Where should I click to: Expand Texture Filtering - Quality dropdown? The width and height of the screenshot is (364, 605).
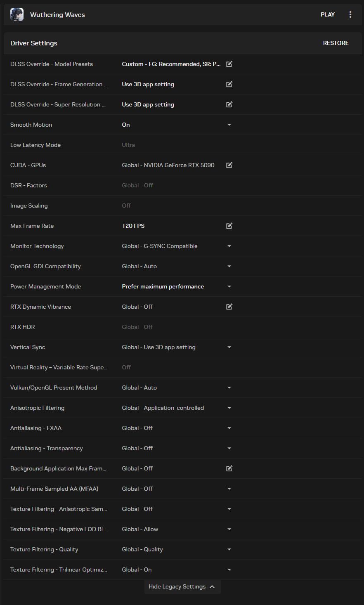point(229,549)
